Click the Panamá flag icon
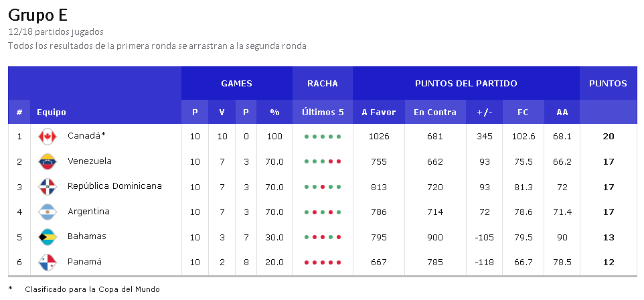Screen dimensions: 644x300 click(x=48, y=262)
